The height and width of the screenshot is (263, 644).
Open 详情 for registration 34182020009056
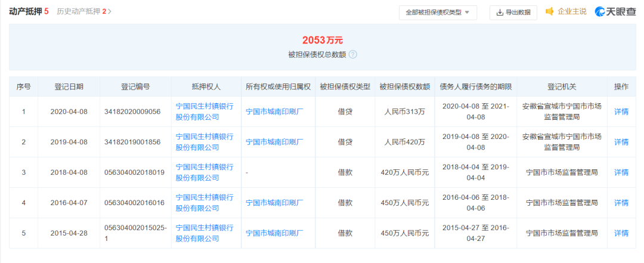[621, 112]
